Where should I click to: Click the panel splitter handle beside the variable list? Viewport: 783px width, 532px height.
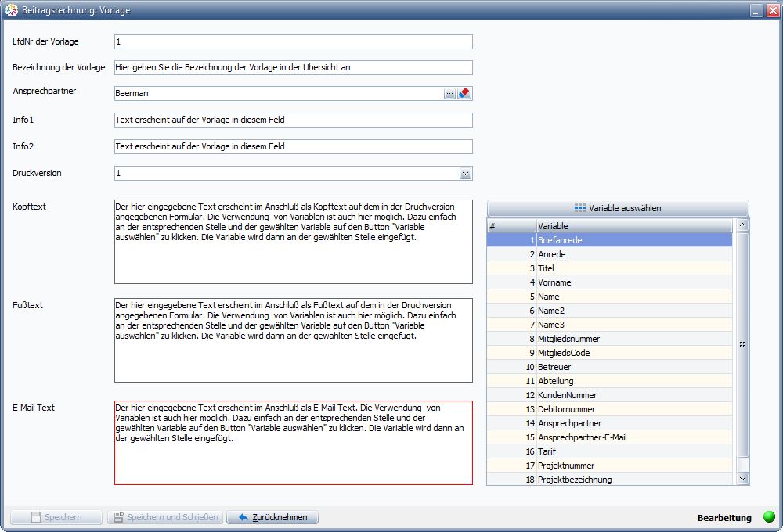point(742,344)
